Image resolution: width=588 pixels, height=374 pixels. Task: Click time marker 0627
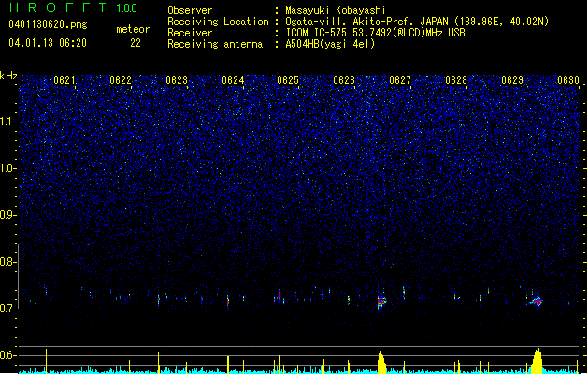[400, 80]
